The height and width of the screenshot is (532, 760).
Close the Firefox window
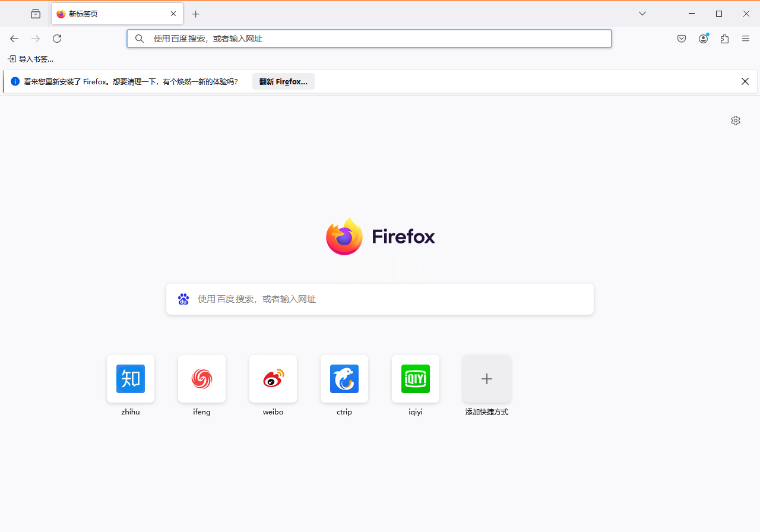pyautogui.click(x=746, y=14)
